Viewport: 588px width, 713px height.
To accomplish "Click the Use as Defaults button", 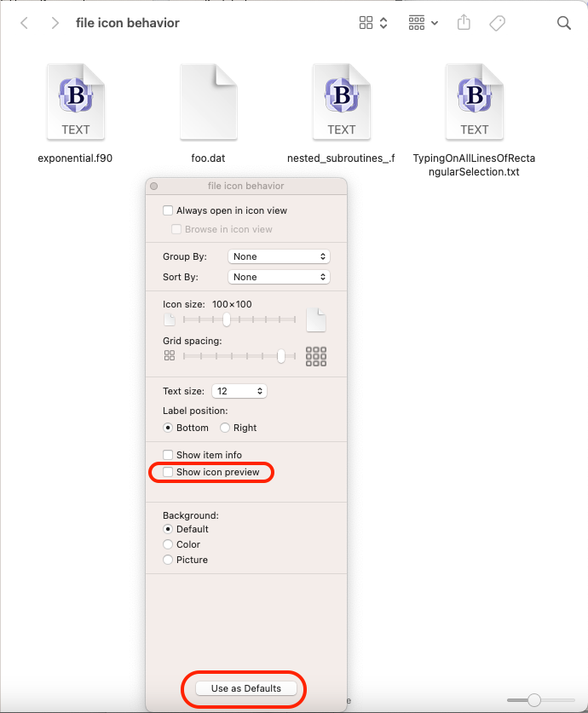I will pyautogui.click(x=246, y=688).
